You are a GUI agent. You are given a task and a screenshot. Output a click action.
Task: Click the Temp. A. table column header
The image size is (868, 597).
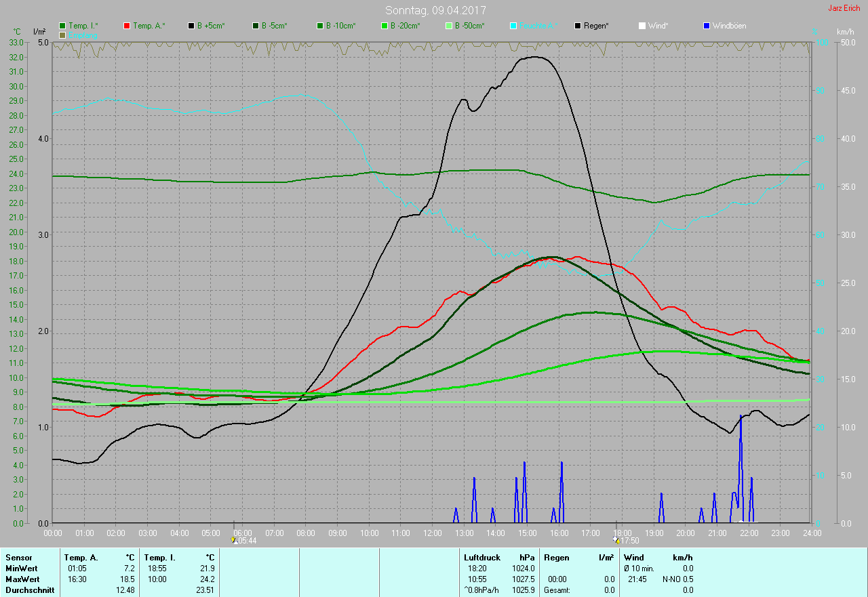[81, 558]
